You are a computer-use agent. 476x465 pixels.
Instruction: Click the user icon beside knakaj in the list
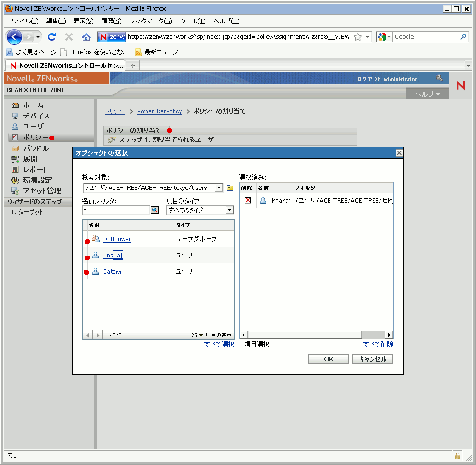pos(96,255)
